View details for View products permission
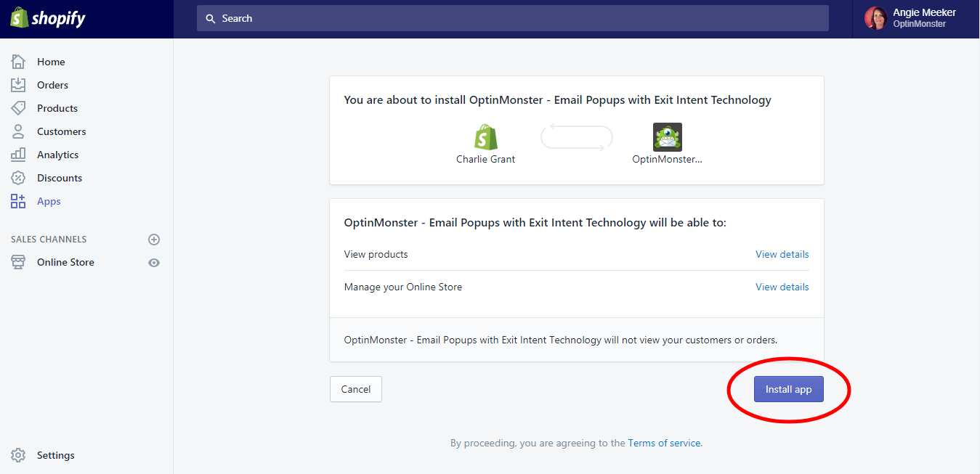This screenshot has height=474, width=980. pyautogui.click(x=782, y=254)
